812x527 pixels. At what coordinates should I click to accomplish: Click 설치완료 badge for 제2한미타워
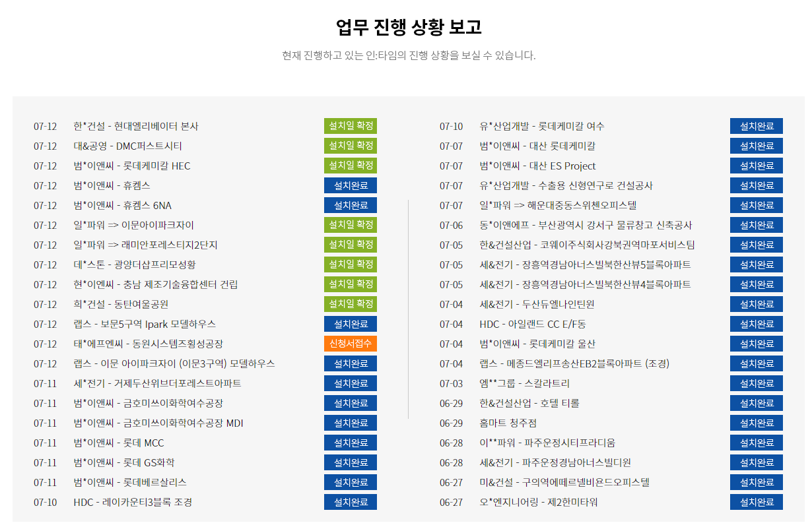(757, 502)
